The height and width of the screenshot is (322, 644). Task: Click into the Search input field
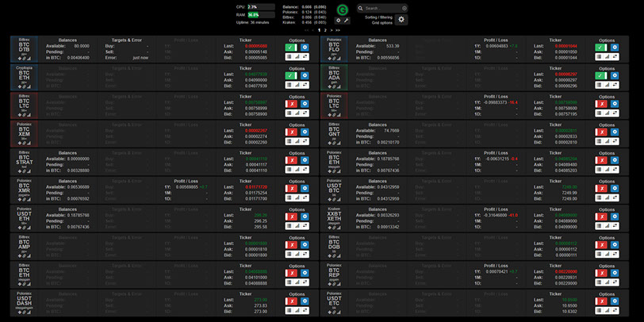tap(381, 8)
